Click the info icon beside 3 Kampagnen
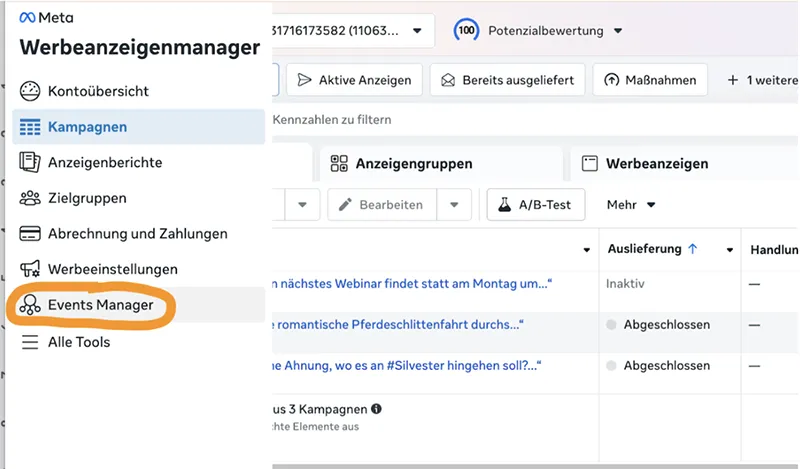 pyautogui.click(x=377, y=409)
